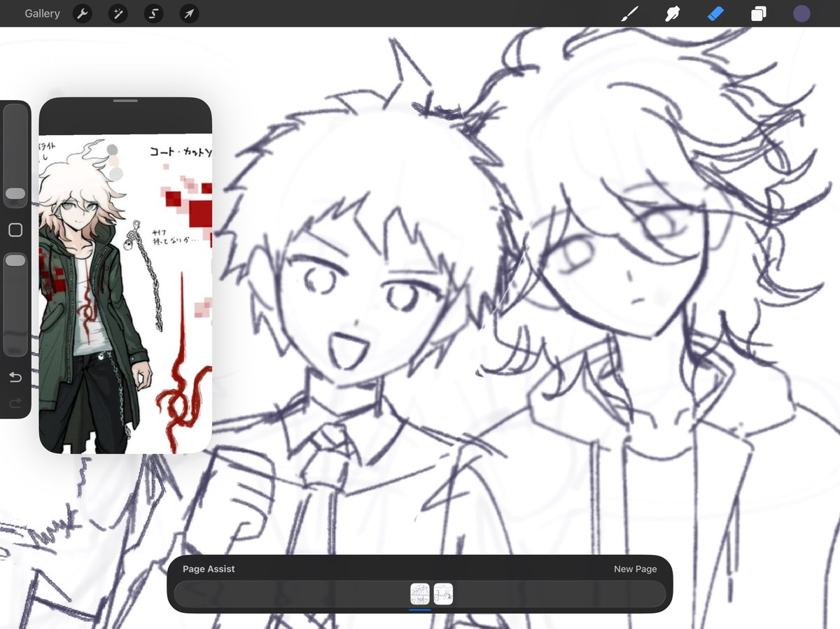Select the Eraser tool

tap(715, 13)
